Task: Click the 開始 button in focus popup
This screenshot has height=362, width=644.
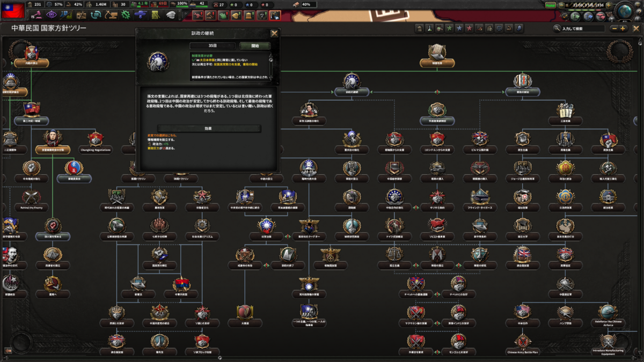Action: point(255,46)
